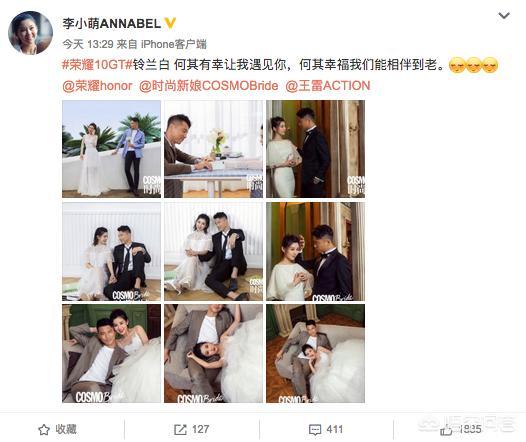Open the @荣耀honor mention
526x442 pixels.
click(x=97, y=86)
